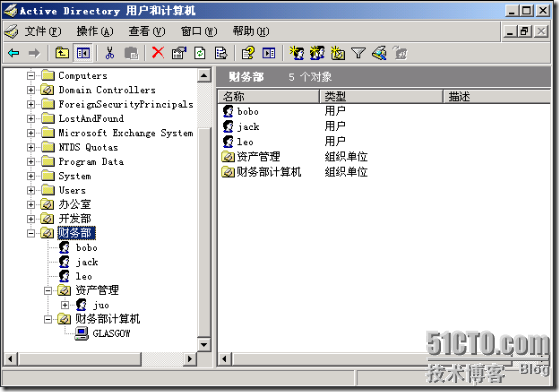Create a new user with toolbar icon
The image size is (559, 392).
coord(297,53)
